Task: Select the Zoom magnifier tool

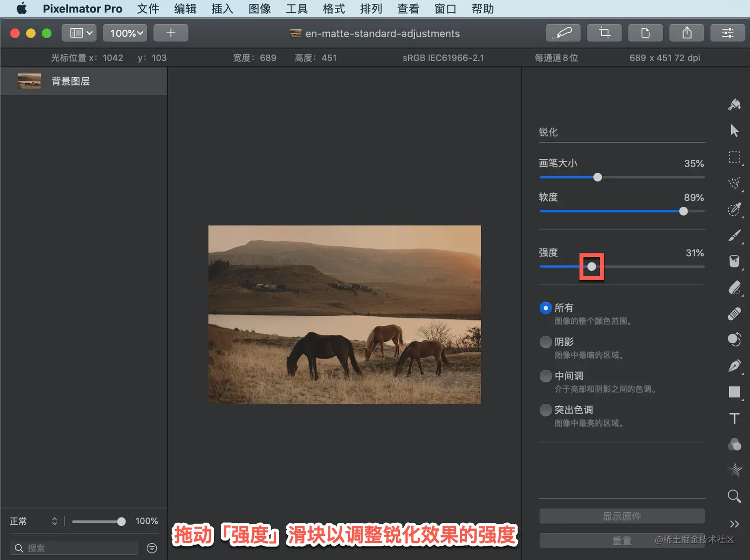Action: pyautogui.click(x=735, y=496)
